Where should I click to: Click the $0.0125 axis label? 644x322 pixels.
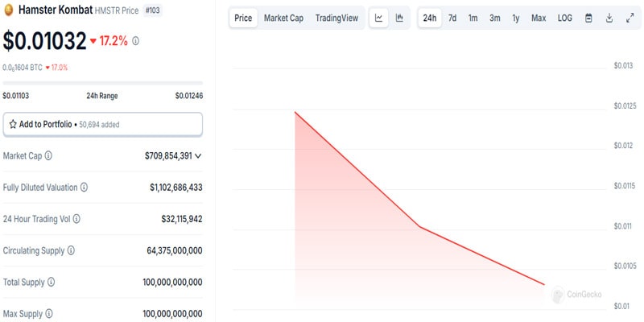[x=625, y=105]
